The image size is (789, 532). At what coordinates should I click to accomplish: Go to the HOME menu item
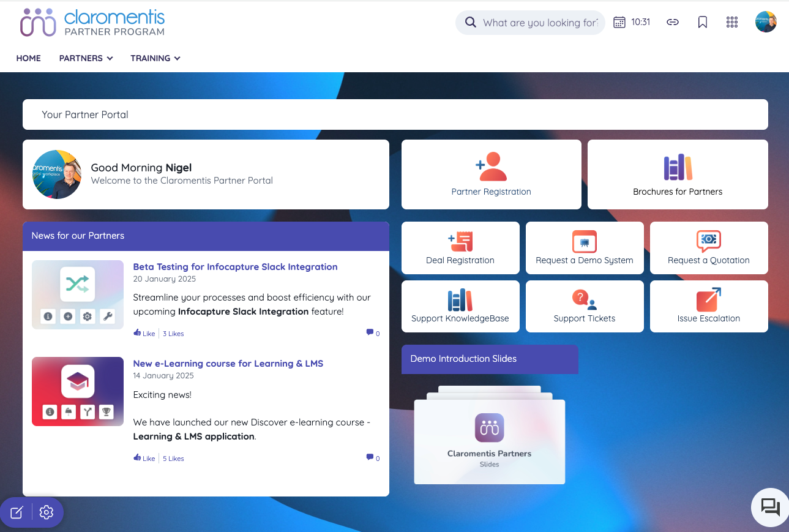(x=29, y=58)
